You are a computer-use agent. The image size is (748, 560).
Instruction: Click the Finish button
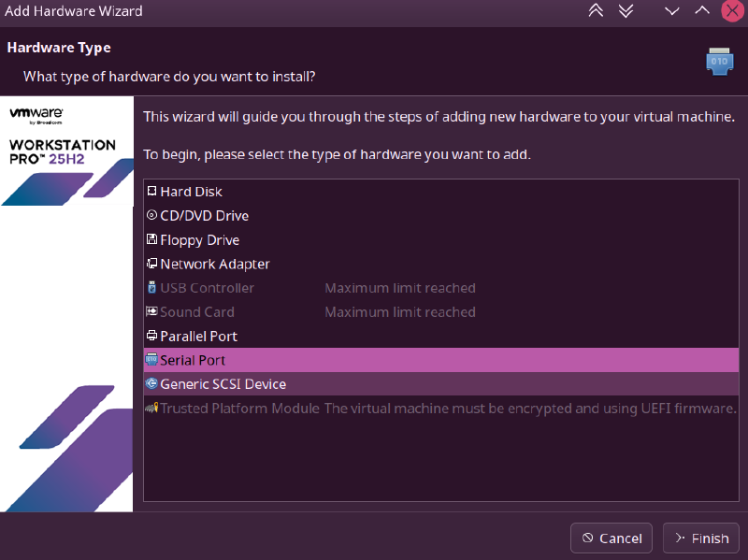coord(700,538)
